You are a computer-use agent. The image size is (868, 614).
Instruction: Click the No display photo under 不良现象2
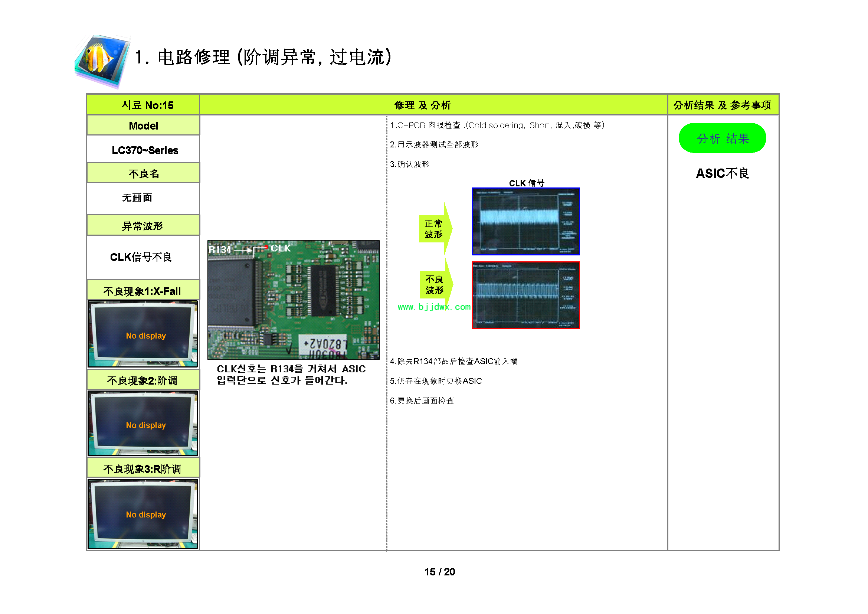(143, 423)
